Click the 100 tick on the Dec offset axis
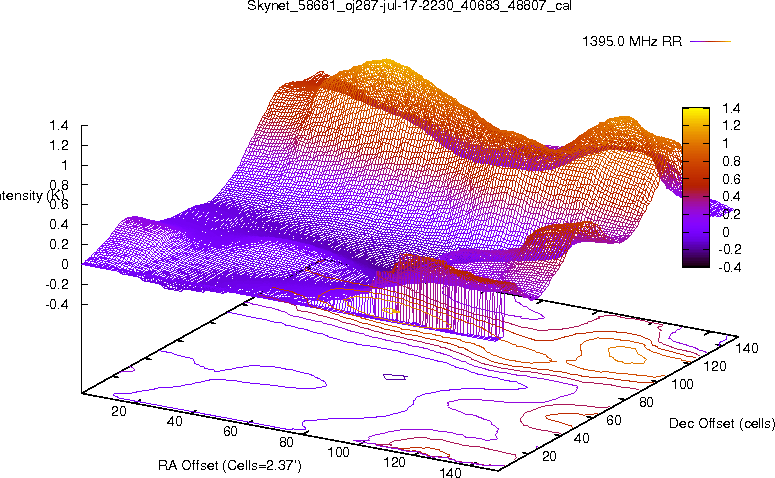The height and width of the screenshot is (478, 775). 682,384
